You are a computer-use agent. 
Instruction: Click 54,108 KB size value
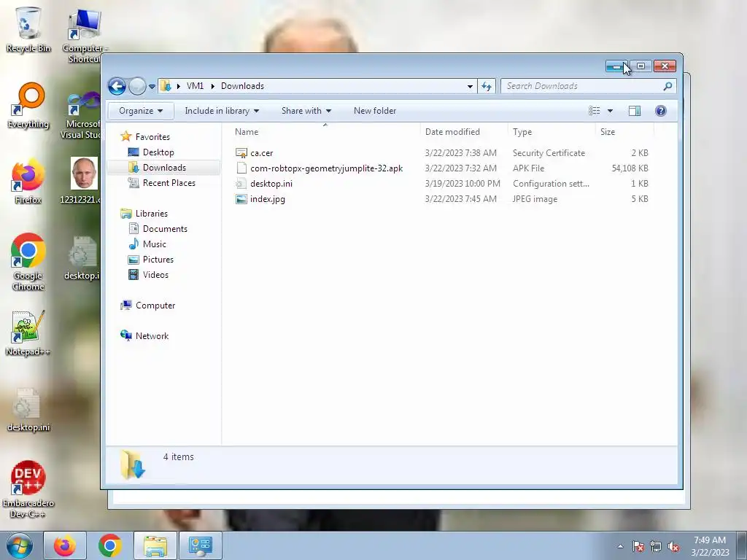coord(630,168)
